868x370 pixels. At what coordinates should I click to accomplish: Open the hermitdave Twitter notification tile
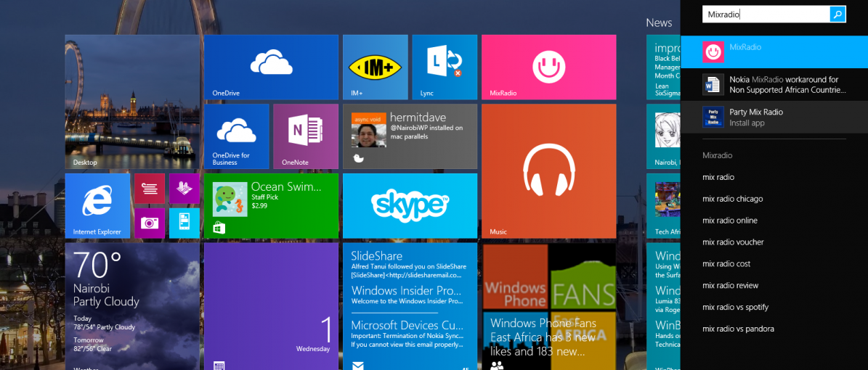tap(410, 136)
